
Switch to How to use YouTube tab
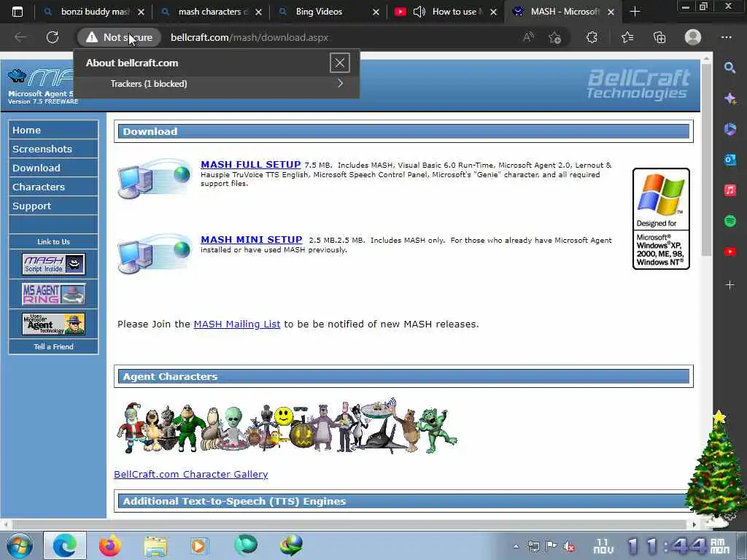click(457, 12)
